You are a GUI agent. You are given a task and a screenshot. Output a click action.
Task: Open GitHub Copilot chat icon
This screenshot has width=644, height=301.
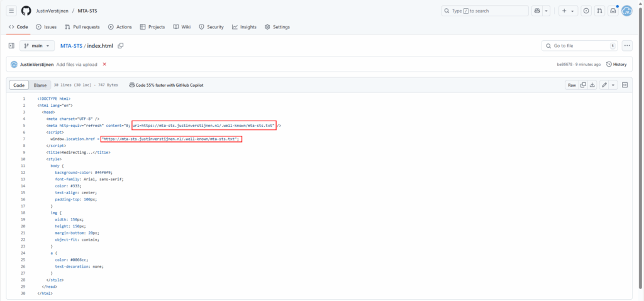[536, 11]
